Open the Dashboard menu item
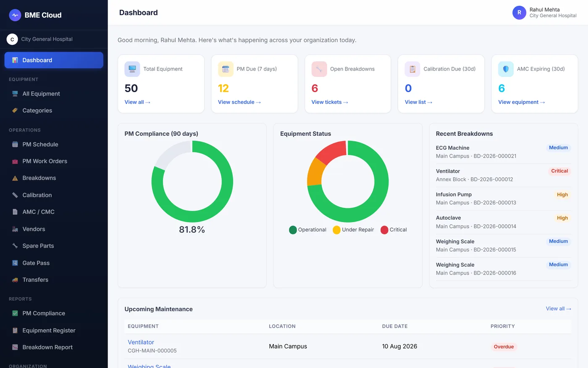Image resolution: width=588 pixels, height=368 pixels. (x=54, y=60)
